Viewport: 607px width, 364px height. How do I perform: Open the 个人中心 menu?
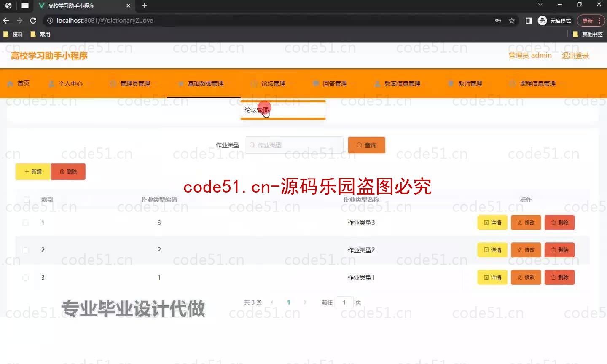point(66,83)
